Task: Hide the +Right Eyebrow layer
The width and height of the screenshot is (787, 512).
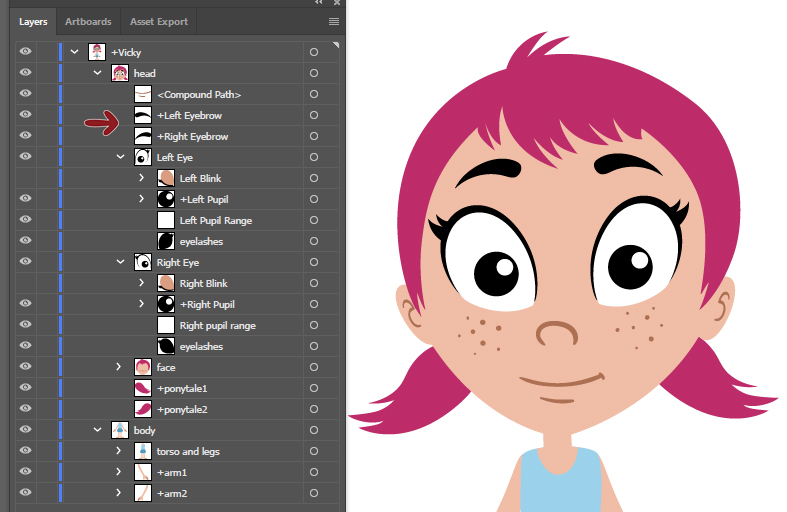Action: tap(25, 137)
